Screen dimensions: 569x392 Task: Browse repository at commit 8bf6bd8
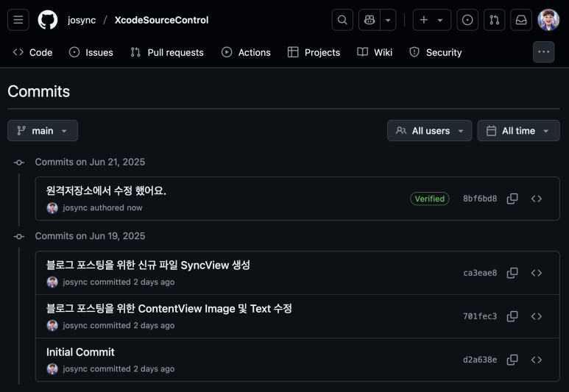(x=537, y=199)
